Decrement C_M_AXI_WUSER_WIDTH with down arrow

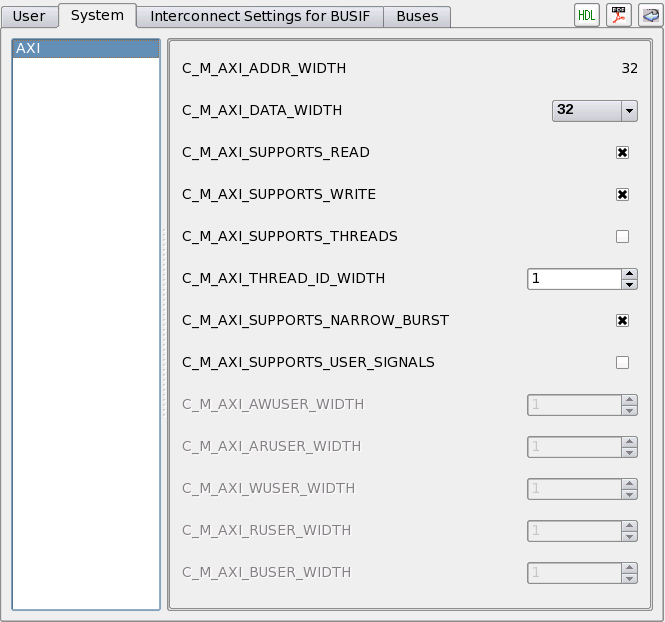tap(629, 494)
